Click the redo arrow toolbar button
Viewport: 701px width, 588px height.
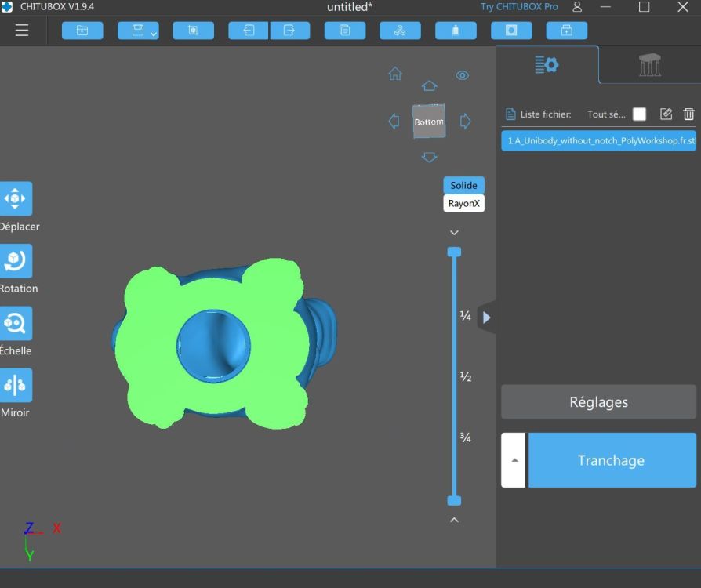click(x=289, y=31)
